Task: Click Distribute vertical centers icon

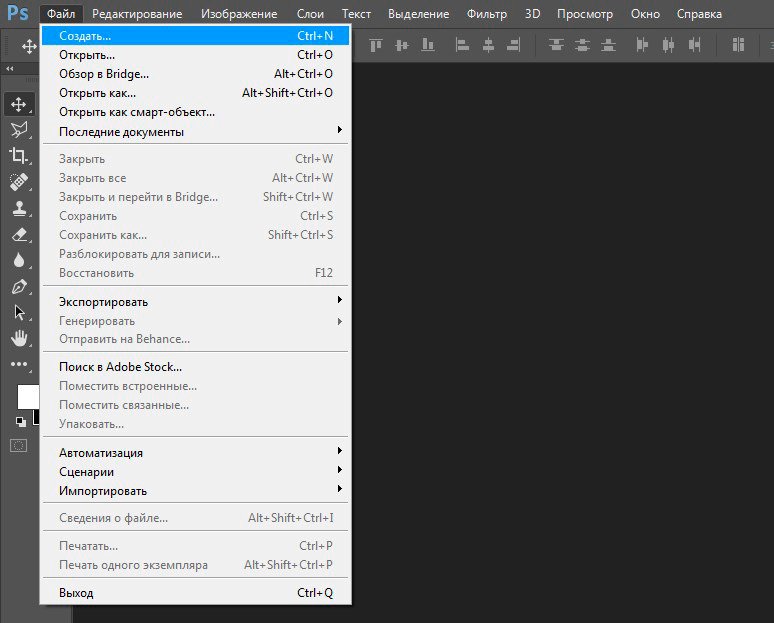Action: [x=582, y=45]
